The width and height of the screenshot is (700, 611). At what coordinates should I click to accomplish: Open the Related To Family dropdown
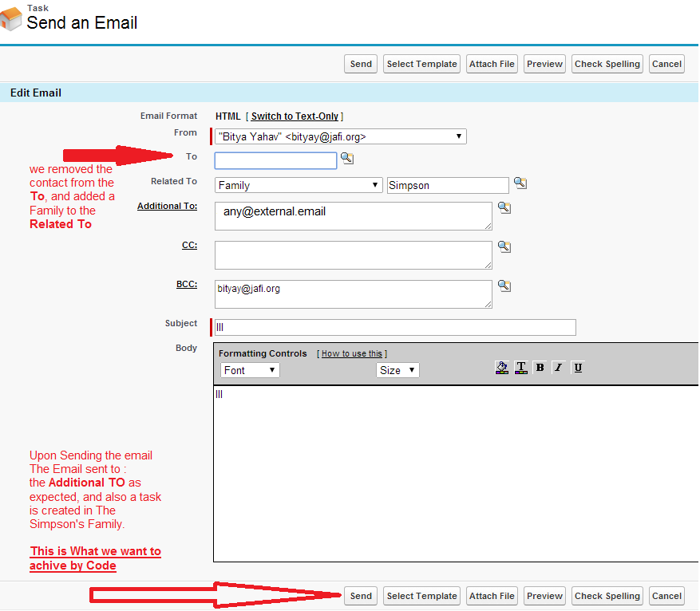click(x=299, y=185)
